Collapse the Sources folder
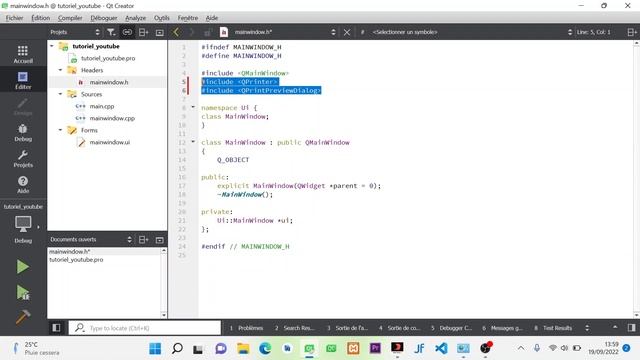The image size is (640, 360). pyautogui.click(x=60, y=94)
